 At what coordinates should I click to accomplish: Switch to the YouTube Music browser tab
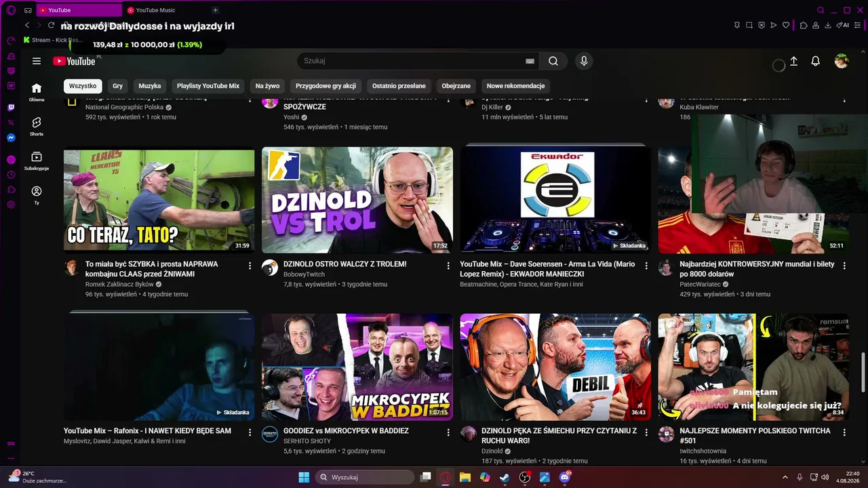tap(165, 10)
